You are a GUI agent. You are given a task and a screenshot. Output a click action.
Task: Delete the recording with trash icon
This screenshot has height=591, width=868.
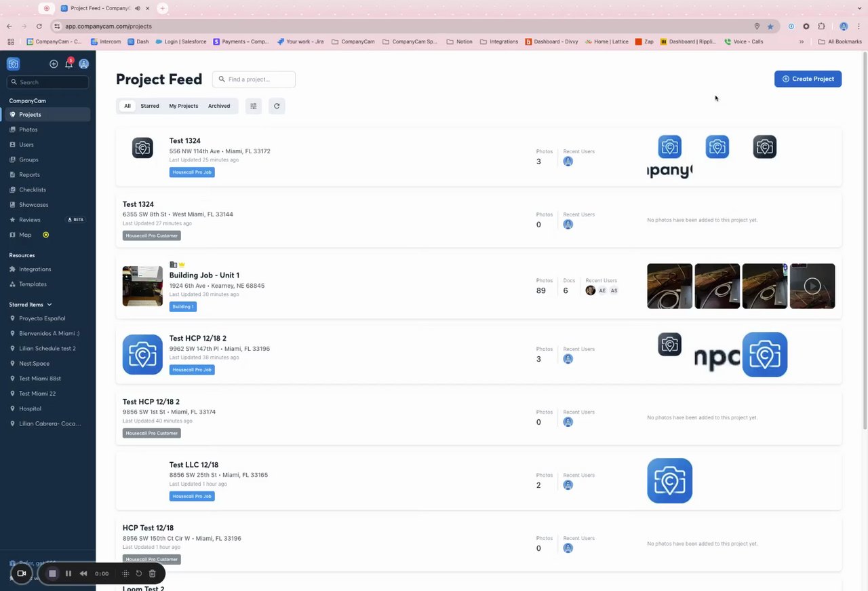pyautogui.click(x=152, y=573)
